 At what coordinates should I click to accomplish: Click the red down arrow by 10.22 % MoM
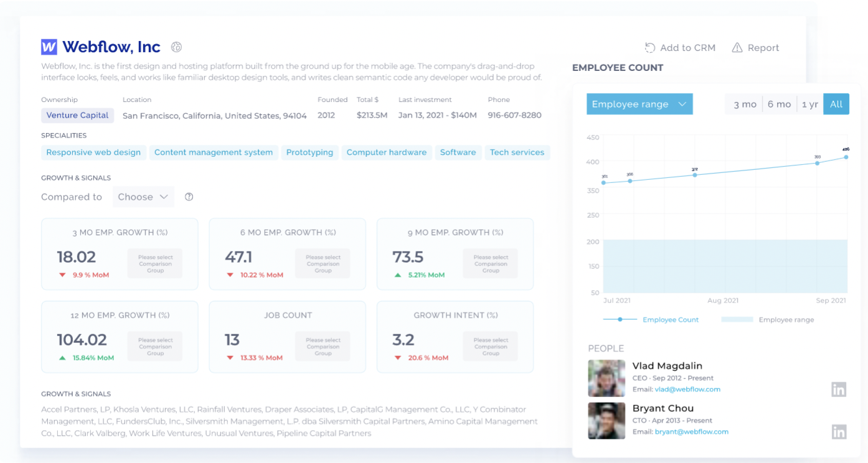click(x=230, y=275)
